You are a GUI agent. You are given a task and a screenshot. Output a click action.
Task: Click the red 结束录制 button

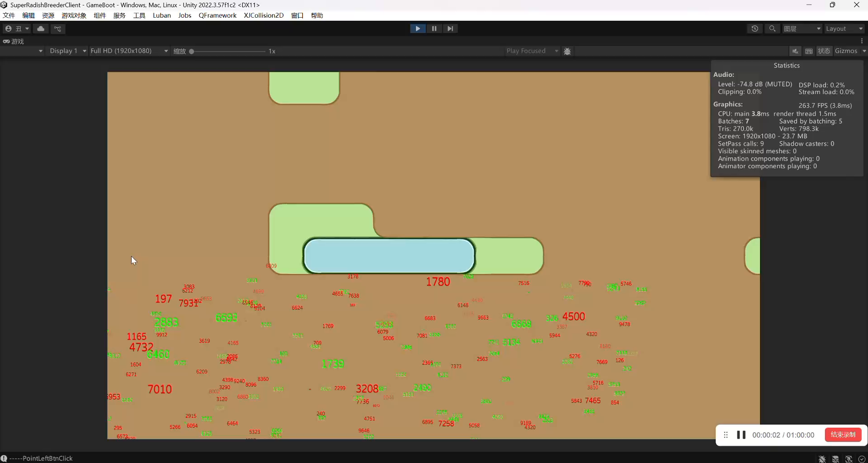click(x=843, y=435)
